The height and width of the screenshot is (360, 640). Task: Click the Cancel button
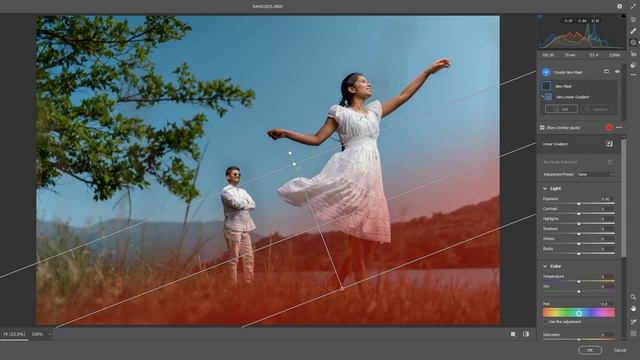620,350
